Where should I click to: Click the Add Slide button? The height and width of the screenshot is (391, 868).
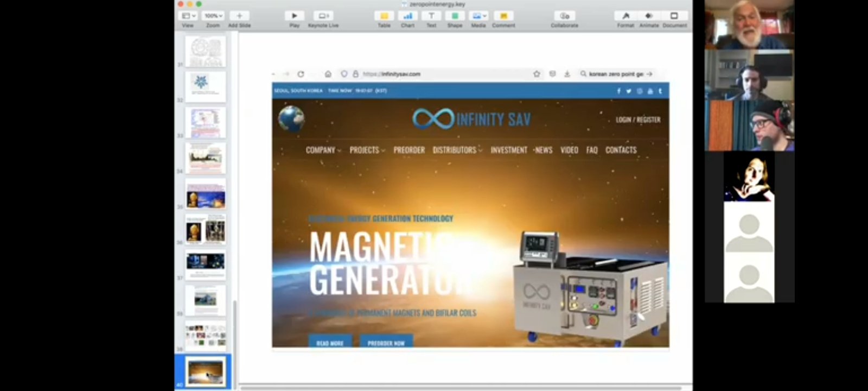click(239, 16)
